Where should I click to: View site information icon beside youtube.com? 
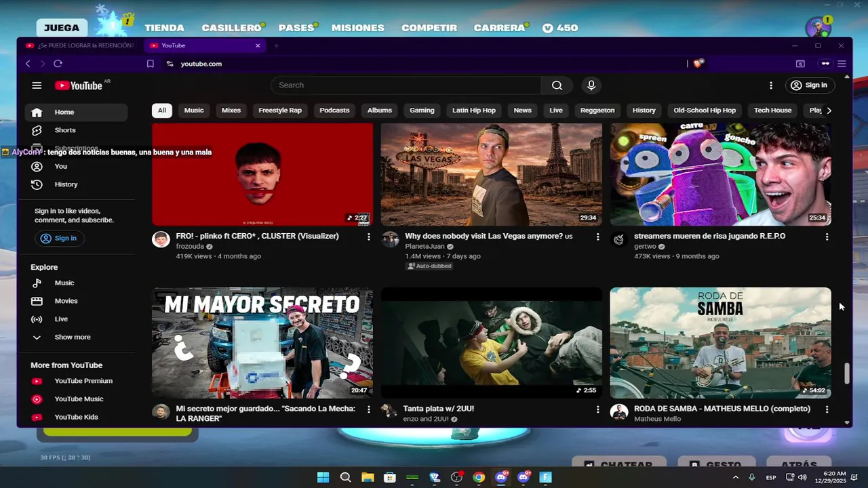pos(170,64)
